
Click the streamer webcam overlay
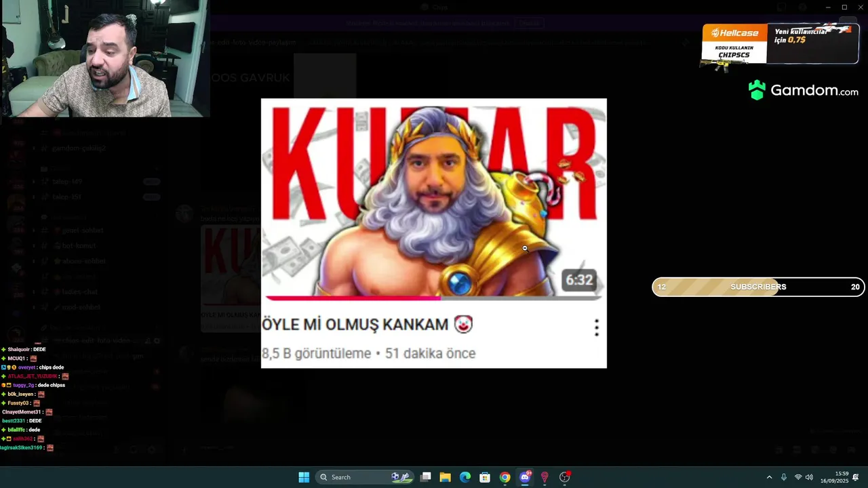pyautogui.click(x=104, y=59)
